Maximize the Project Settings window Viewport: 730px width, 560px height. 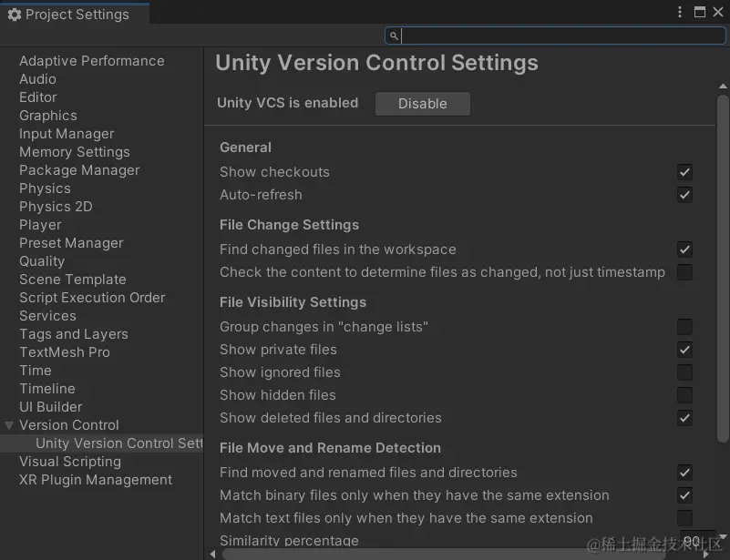point(700,12)
